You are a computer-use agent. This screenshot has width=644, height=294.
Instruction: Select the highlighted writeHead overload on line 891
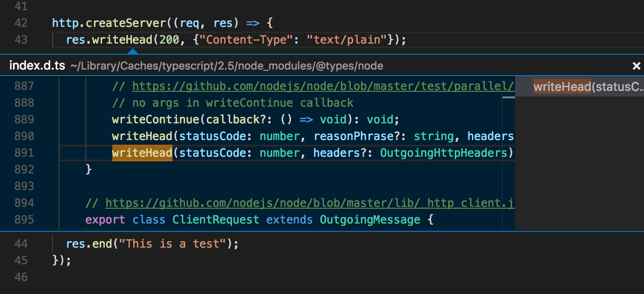(142, 153)
